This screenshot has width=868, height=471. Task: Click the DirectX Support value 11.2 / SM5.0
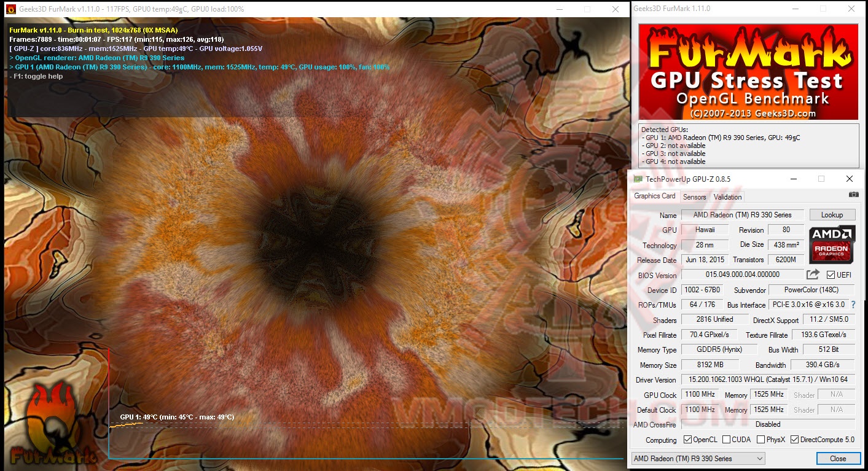pyautogui.click(x=829, y=320)
